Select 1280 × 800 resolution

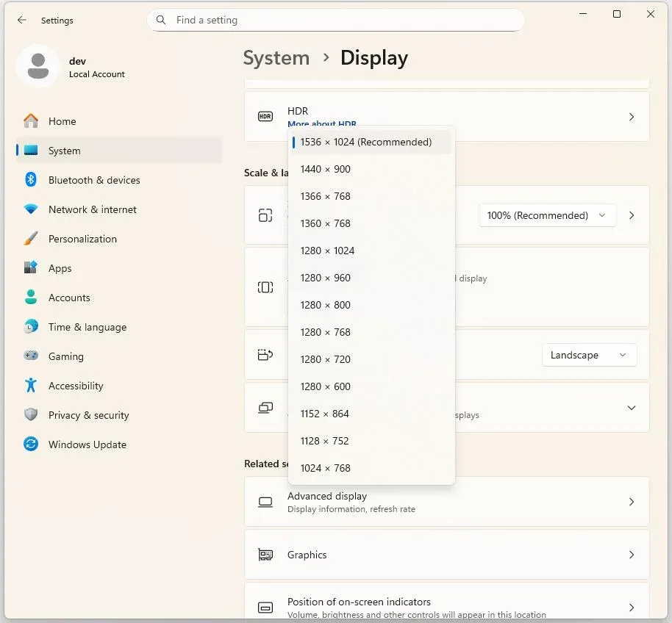tap(371, 305)
